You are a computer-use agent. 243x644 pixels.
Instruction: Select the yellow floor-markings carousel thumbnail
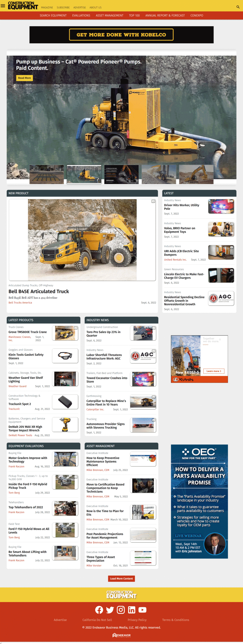[47, 174]
